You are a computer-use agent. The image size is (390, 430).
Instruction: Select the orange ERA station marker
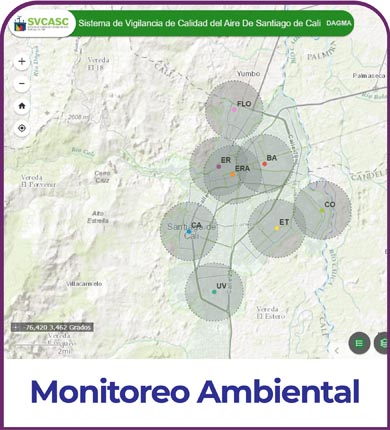[x=233, y=174]
